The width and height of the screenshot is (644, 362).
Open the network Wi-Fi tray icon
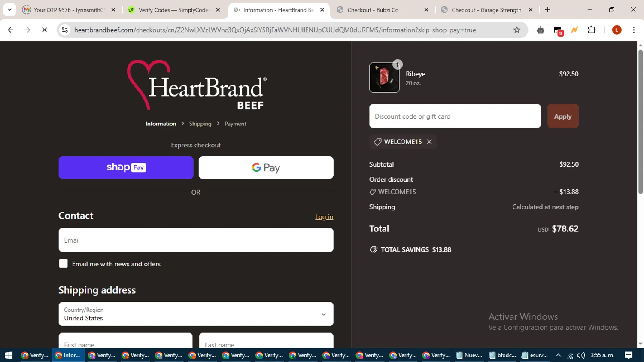(x=570, y=355)
